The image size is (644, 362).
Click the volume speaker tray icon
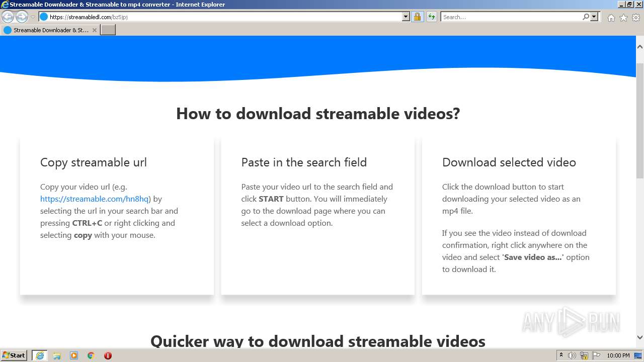click(572, 355)
